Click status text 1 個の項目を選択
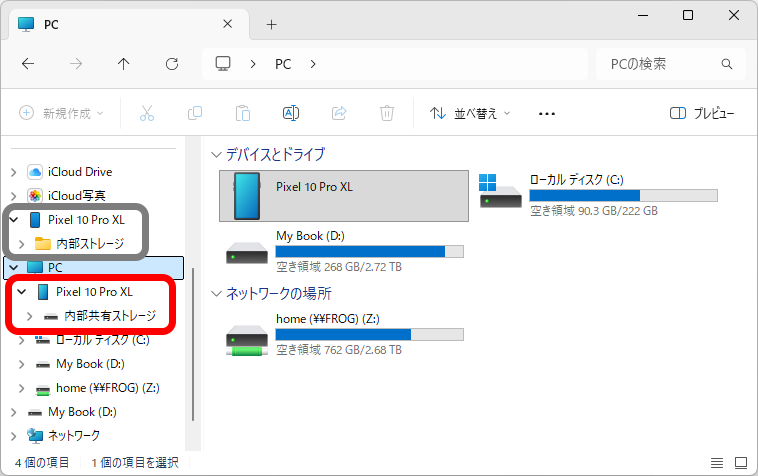Image resolution: width=758 pixels, height=476 pixels. pyautogui.click(x=135, y=463)
